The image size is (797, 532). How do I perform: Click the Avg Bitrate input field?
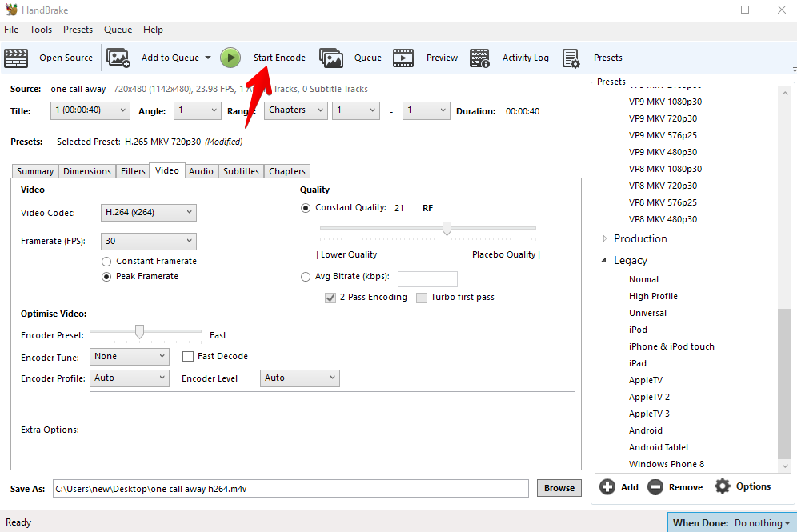(427, 279)
